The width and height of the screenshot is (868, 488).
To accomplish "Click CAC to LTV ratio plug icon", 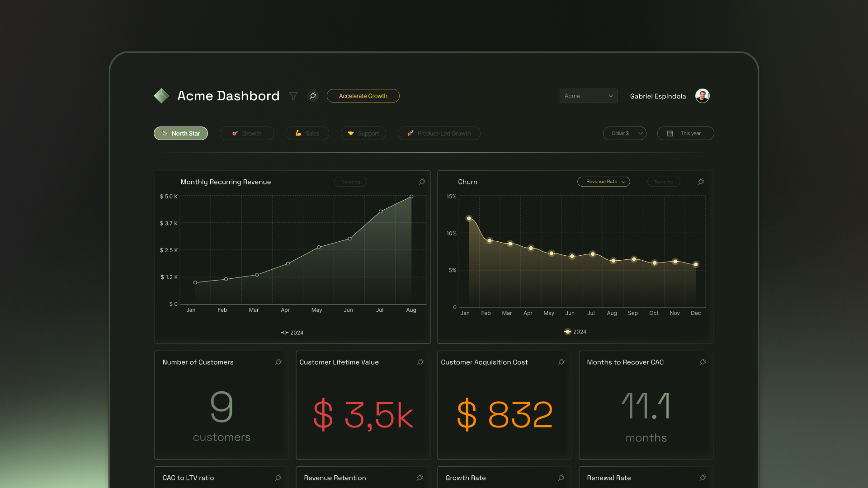I will pos(278,478).
